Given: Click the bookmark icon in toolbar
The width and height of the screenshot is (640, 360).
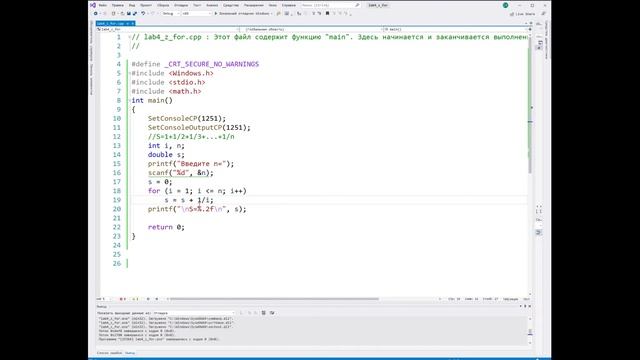Looking at the screenshot, I should 327,13.
